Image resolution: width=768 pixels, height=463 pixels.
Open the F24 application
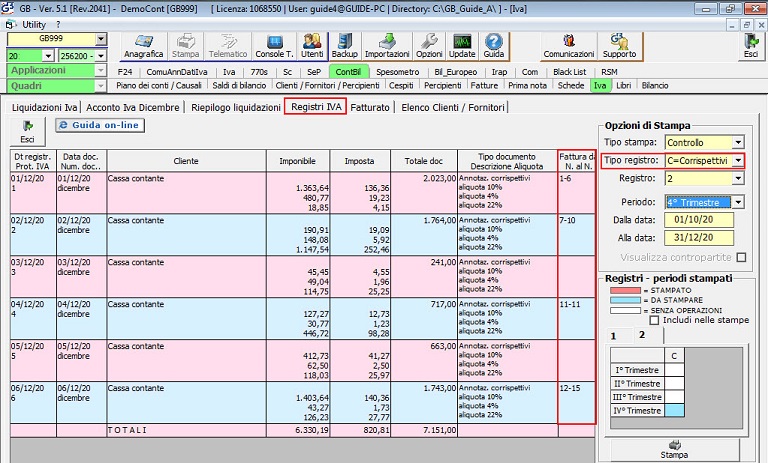click(125, 72)
